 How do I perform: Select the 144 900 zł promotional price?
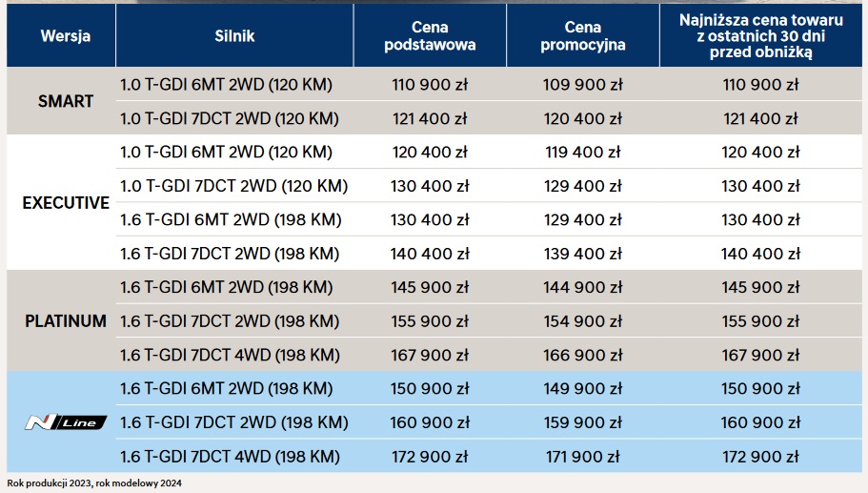(582, 287)
